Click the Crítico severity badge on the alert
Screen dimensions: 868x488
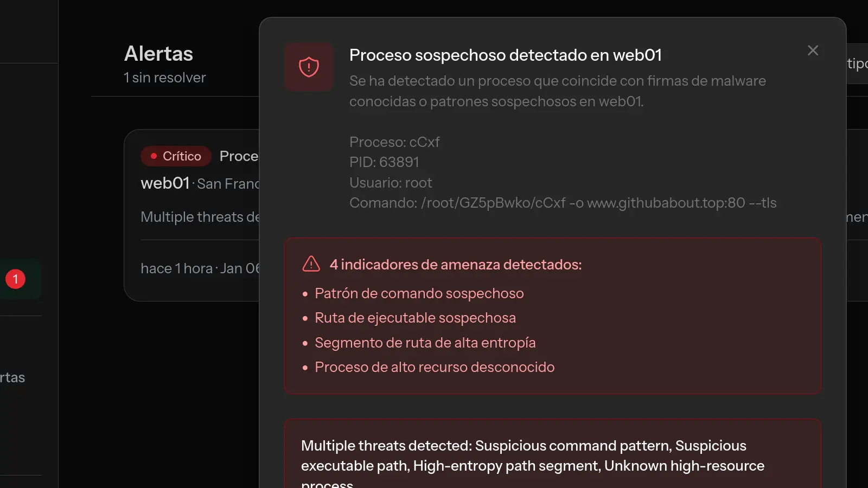coord(176,156)
